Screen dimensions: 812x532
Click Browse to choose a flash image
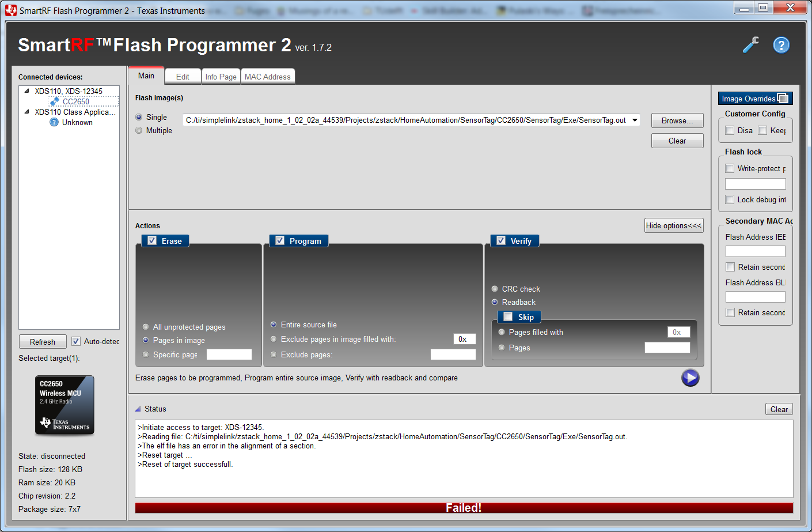pos(677,120)
